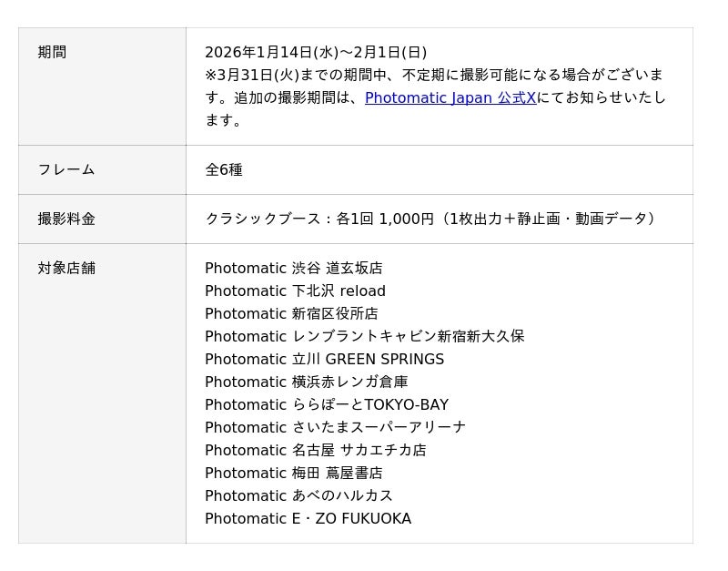Image resolution: width=728 pixels, height=571 pixels.
Task: Click Photomatic 横浜赤レンガ倉庫 entry
Action: click(306, 382)
